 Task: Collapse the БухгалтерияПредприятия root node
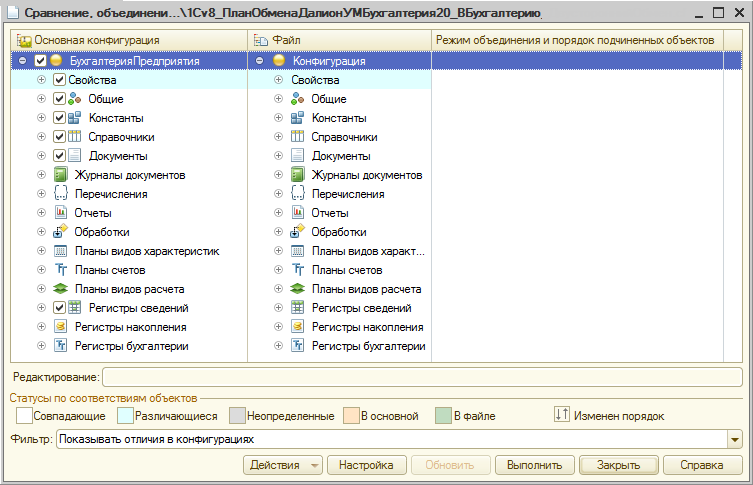[x=23, y=61]
